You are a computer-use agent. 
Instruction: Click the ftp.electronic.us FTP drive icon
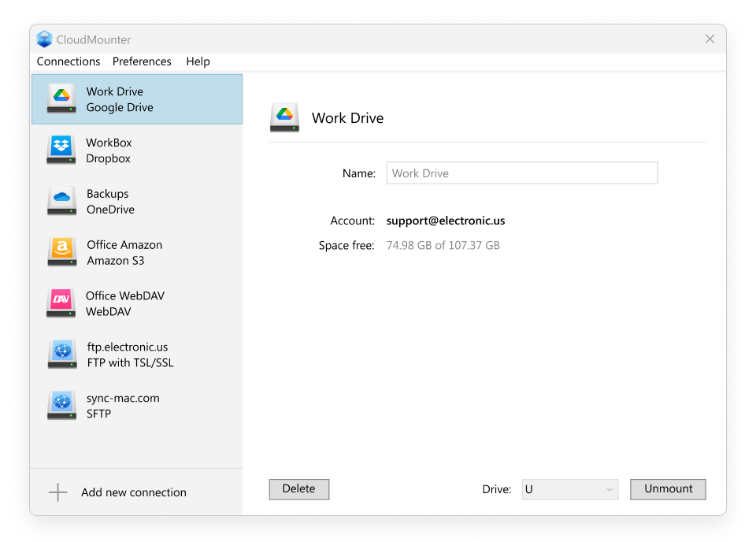point(61,354)
